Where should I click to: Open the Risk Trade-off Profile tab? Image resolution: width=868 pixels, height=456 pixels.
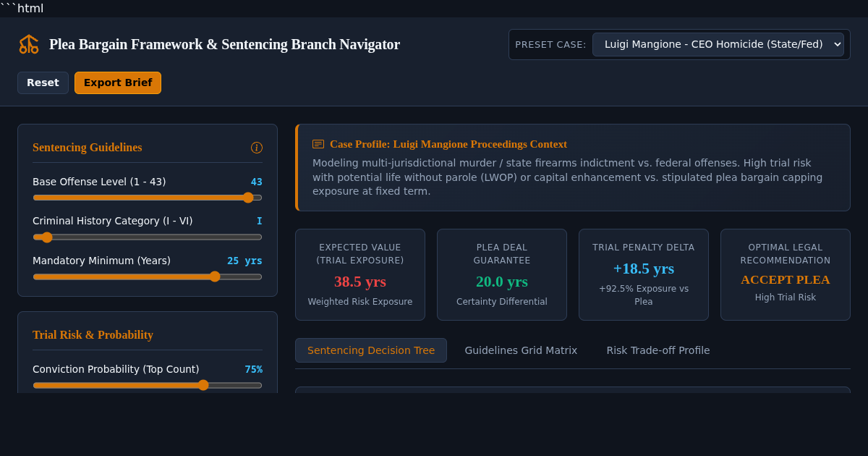click(658, 350)
